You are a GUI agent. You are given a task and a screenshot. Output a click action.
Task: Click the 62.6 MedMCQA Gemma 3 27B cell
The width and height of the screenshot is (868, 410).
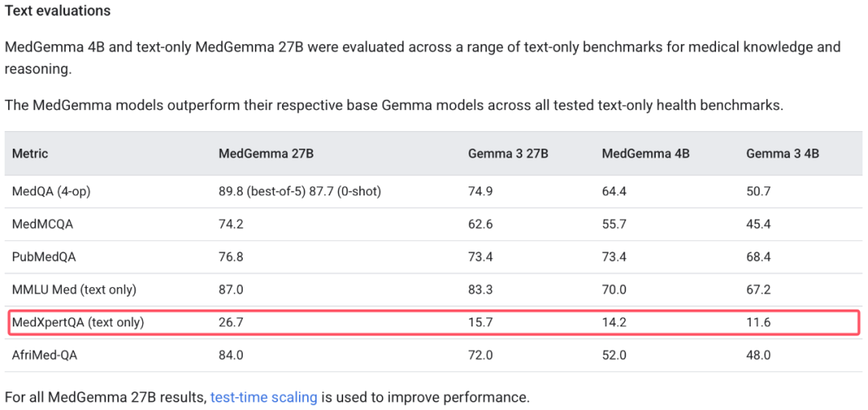point(480,224)
